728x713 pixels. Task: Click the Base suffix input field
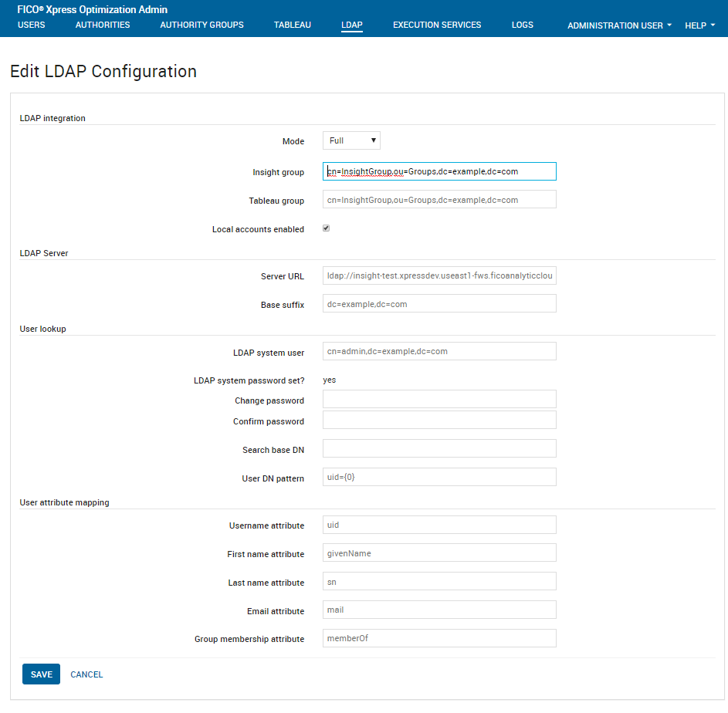(x=439, y=304)
